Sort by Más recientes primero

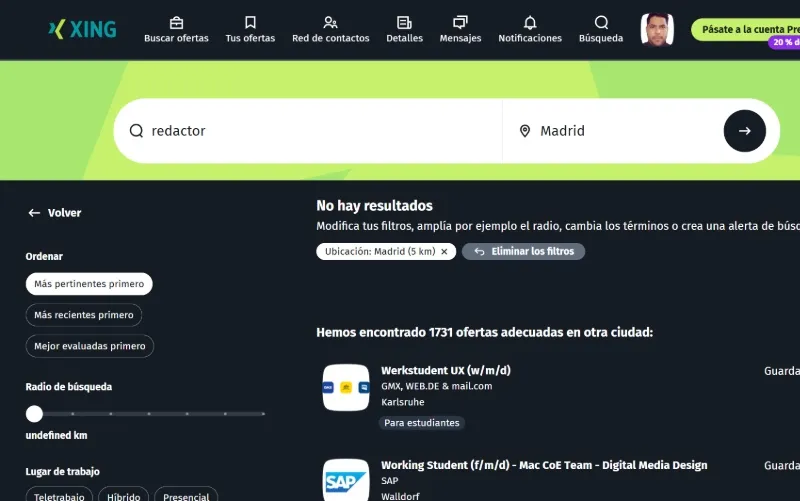click(x=84, y=315)
